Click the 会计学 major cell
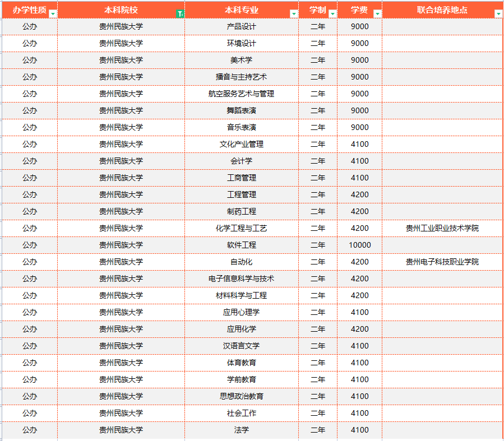 pos(242,161)
